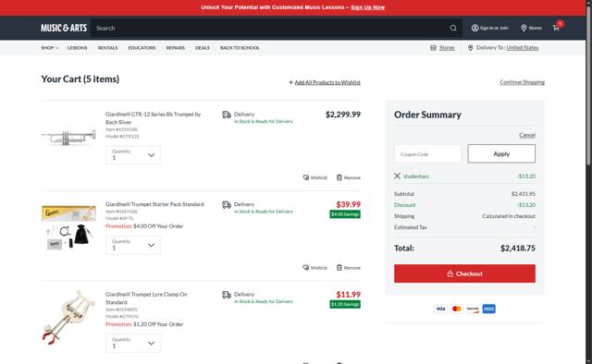Click the Sign In or Join account icon
Image resolution: width=592 pixels, height=364 pixels.
pos(475,28)
